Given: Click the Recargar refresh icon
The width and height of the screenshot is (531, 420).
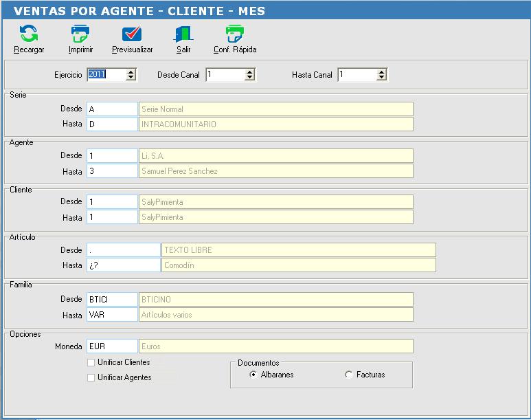Looking at the screenshot, I should pyautogui.click(x=29, y=34).
